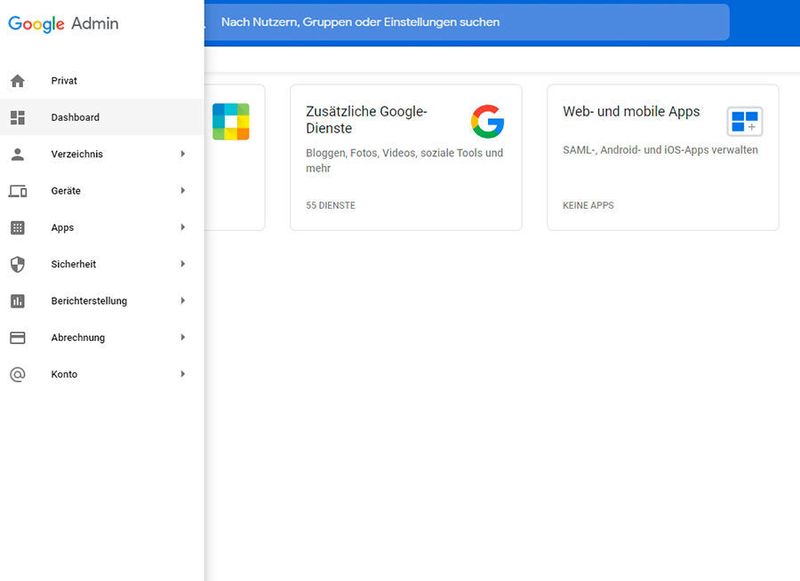Click the Konto at-sign icon
800x581 pixels.
[17, 374]
